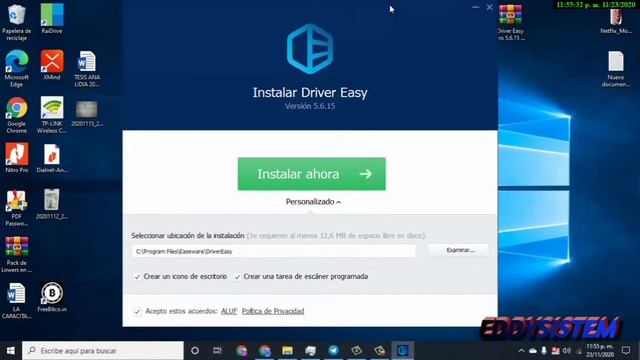Click the OneDrive cloud tray icon
This screenshot has height=360, width=640.
coord(533,351)
